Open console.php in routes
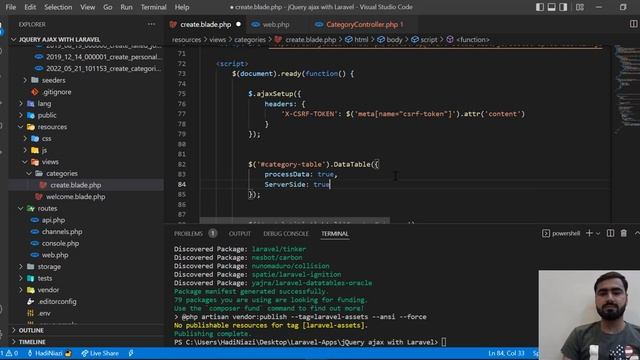Screen dimensions: 640x360 point(60,243)
